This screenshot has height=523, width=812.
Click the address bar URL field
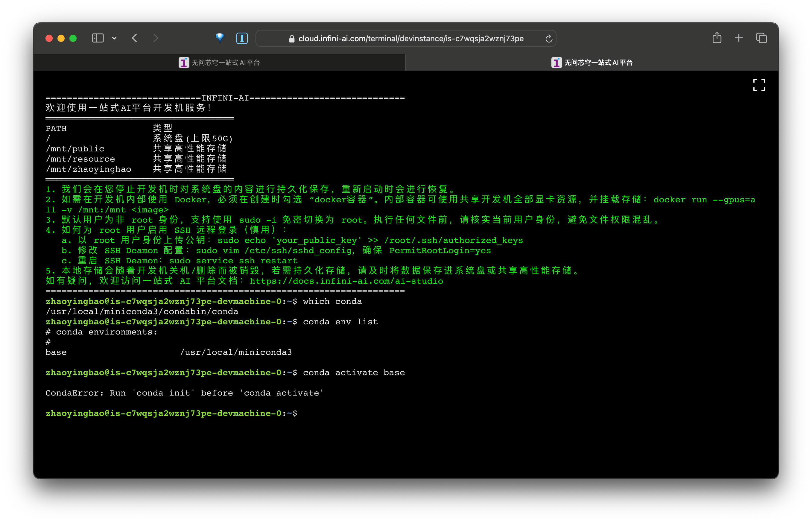click(405, 38)
